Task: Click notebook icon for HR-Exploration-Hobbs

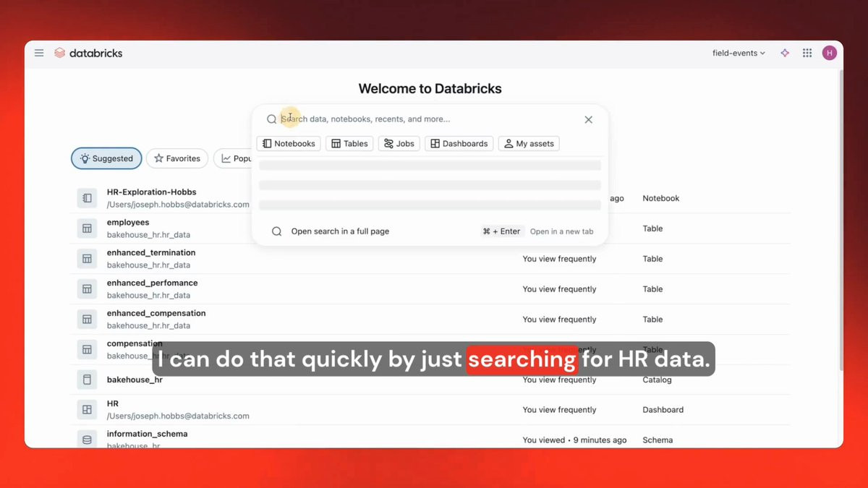Action: [87, 198]
